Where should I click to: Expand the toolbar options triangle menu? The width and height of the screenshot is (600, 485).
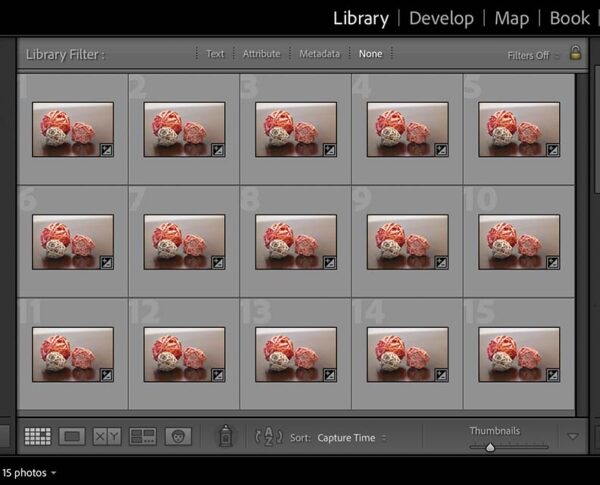[x=573, y=437]
